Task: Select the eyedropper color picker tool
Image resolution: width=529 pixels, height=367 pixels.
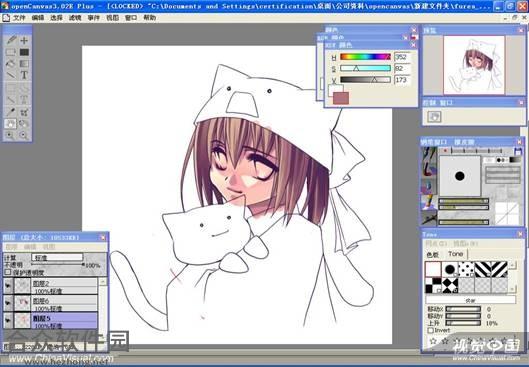Action: point(11,112)
